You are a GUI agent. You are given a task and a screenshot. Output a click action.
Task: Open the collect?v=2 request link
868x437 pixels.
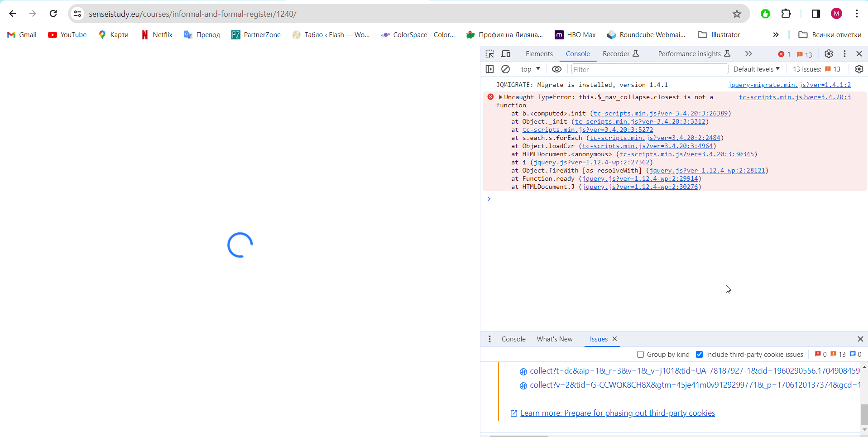[x=694, y=385]
